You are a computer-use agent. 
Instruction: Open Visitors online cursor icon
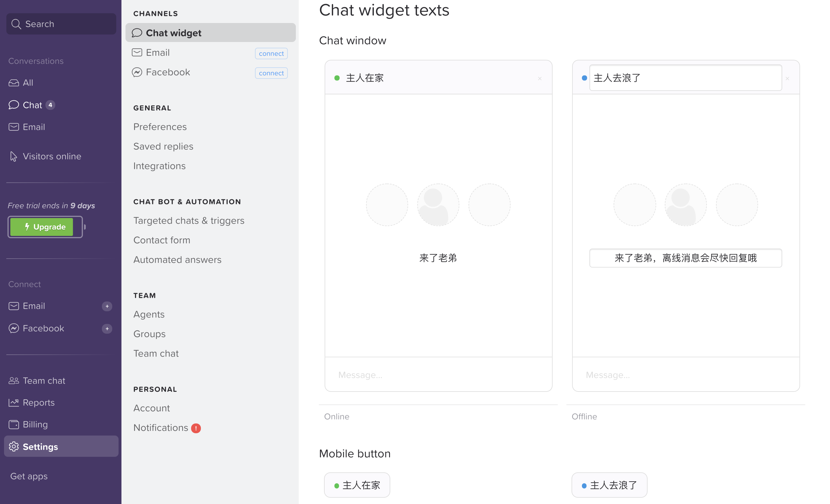click(x=13, y=156)
